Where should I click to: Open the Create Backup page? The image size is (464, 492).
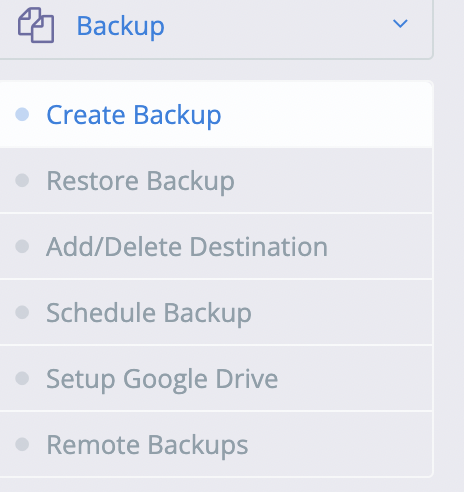click(134, 115)
